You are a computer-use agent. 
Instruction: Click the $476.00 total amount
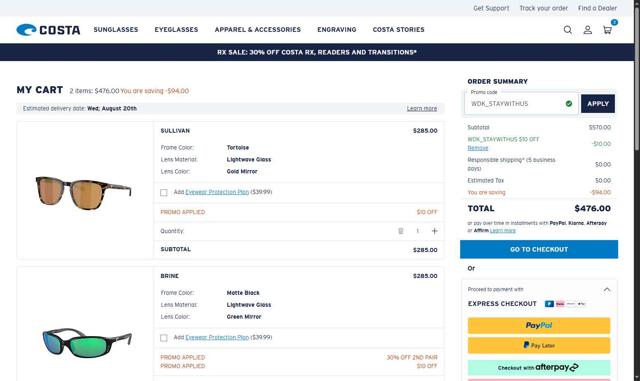[592, 209]
